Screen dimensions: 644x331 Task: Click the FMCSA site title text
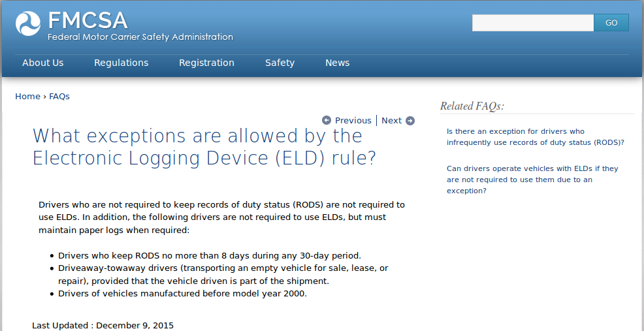(x=88, y=20)
